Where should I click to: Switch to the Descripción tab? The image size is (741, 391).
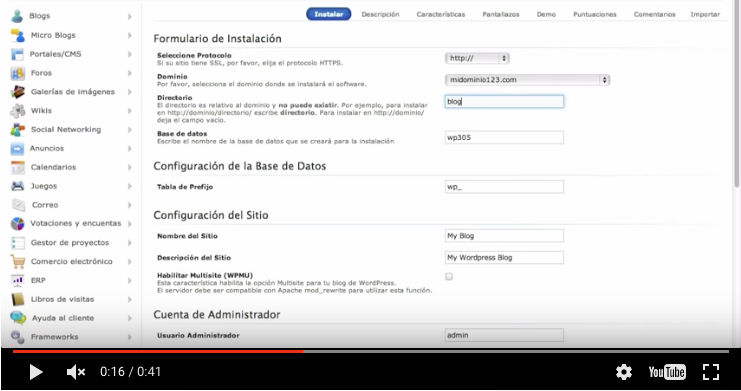[x=380, y=14]
